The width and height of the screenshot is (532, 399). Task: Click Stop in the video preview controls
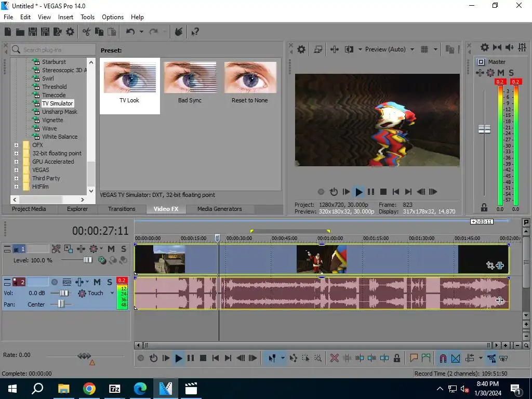383,192
